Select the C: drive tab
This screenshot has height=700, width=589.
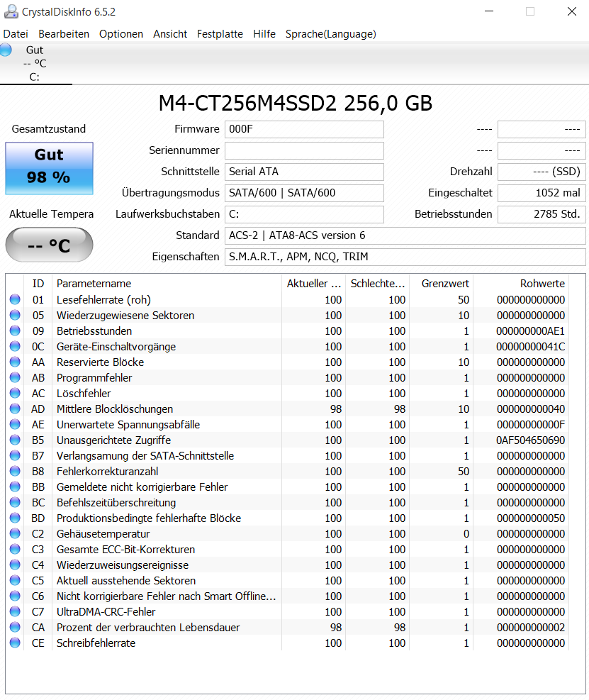(x=35, y=63)
